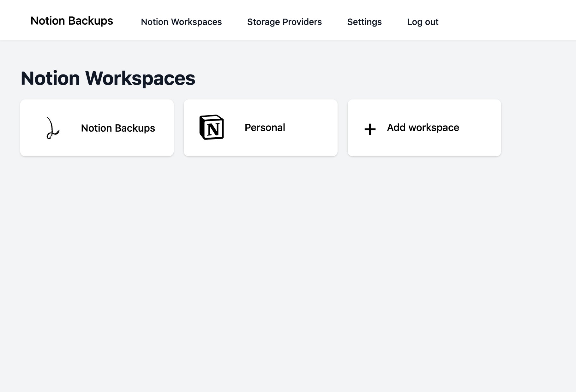
Task: Click the Notion Backups header link
Action: [x=72, y=21]
